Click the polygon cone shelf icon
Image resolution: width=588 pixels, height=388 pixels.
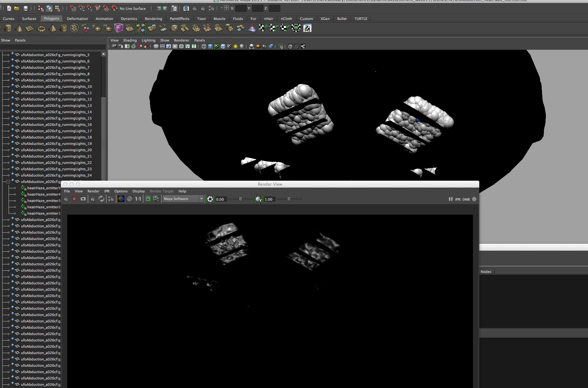point(19,29)
